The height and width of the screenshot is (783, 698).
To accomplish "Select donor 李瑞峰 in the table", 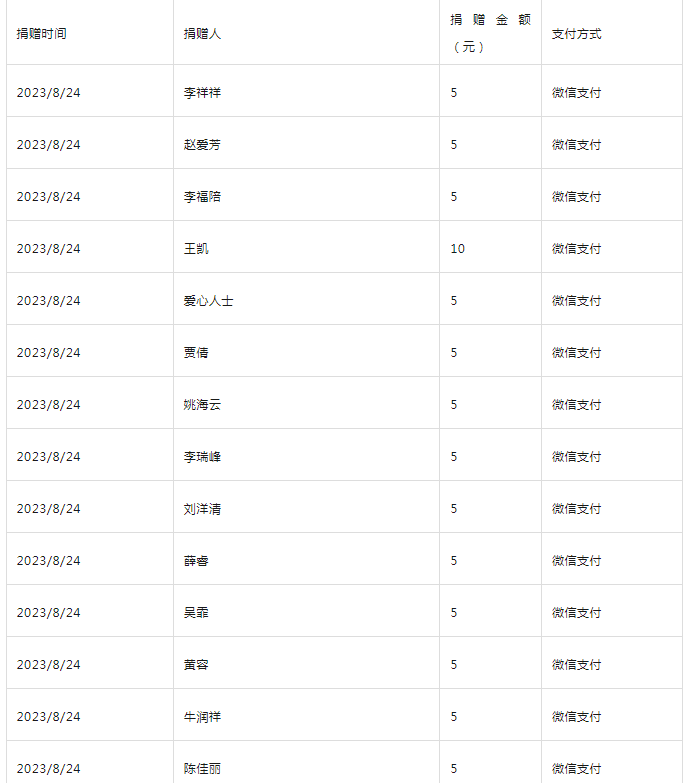I will coord(202,456).
